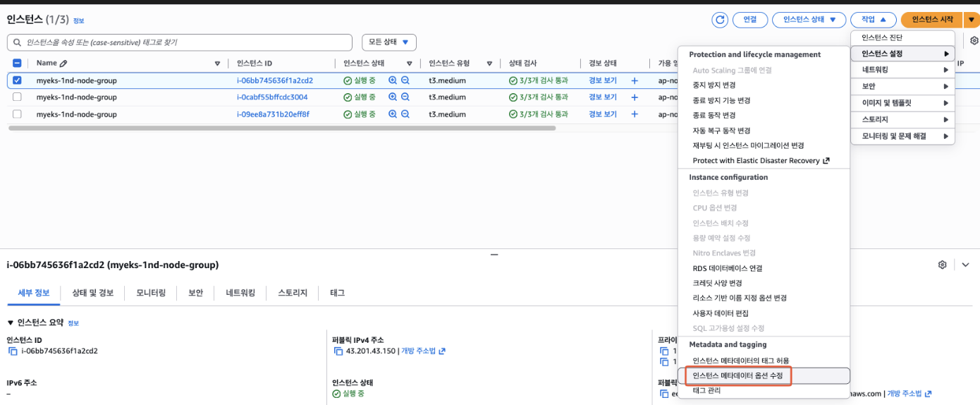Expand the 네트워킹 submenu
Viewport: 980px width, 405px height.
pyautogui.click(x=902, y=70)
